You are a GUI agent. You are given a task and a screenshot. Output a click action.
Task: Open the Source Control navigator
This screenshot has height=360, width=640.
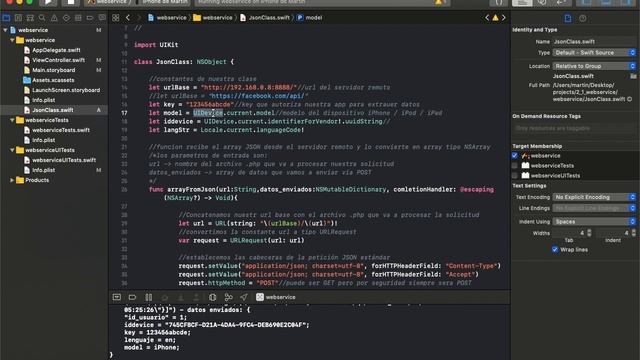pos(18,18)
